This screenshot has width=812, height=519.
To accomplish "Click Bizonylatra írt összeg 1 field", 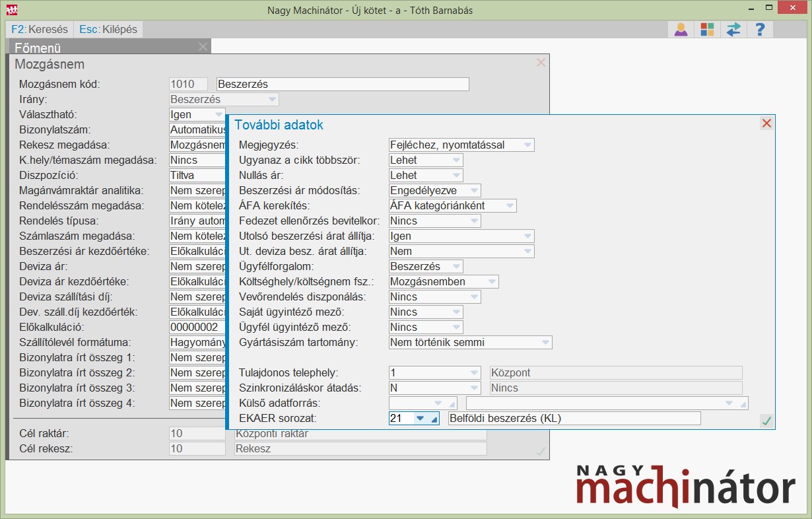I will pyautogui.click(x=197, y=358).
